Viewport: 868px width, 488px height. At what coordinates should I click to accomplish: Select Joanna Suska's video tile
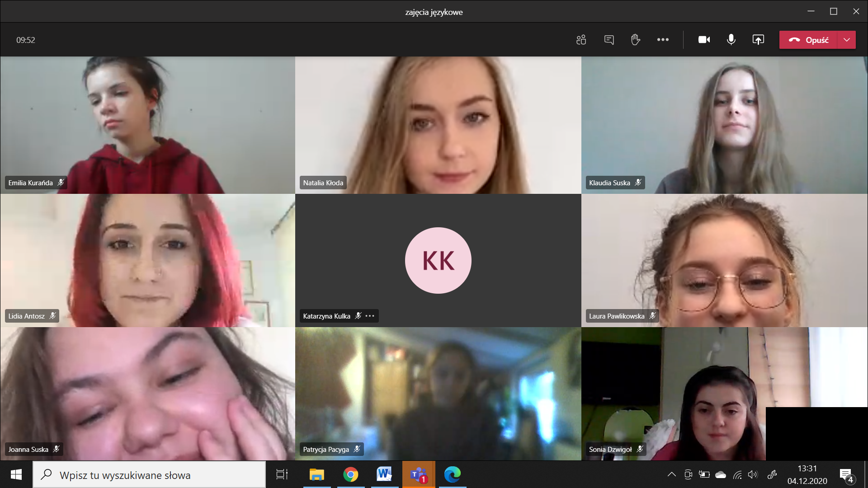pos(147,394)
